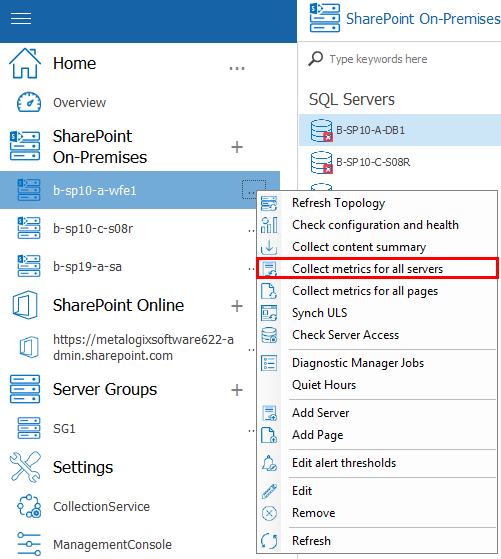Click the Home heading
The width and height of the screenshot is (501, 559).
pos(74,63)
